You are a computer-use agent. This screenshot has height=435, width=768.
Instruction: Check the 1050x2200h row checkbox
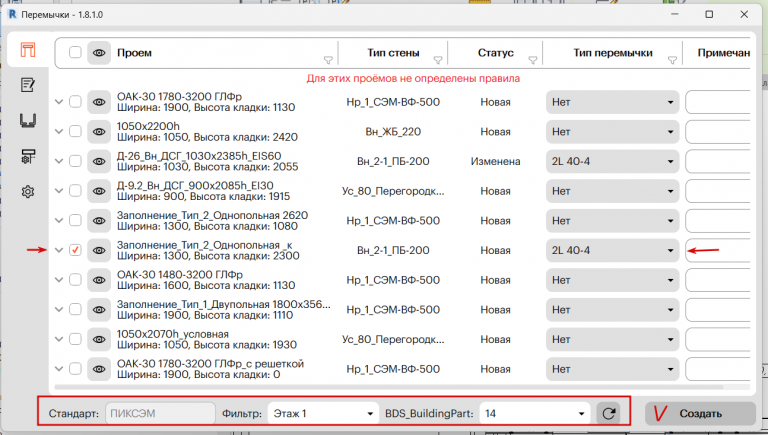pos(75,132)
